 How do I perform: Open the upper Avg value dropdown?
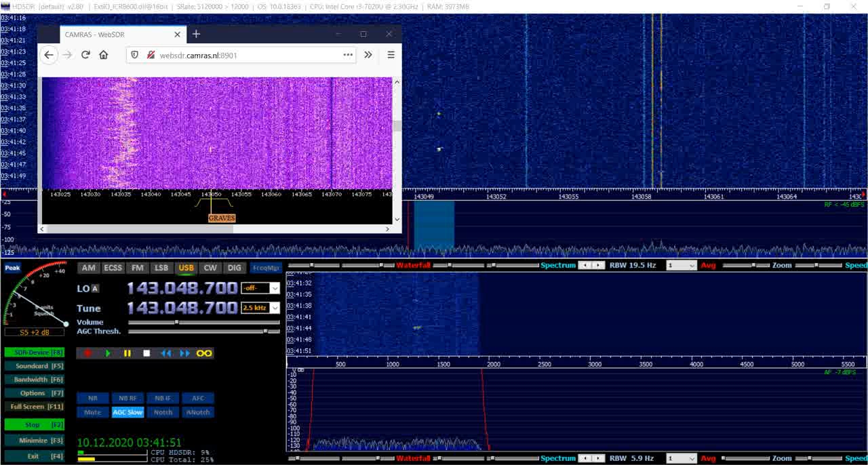(682, 266)
